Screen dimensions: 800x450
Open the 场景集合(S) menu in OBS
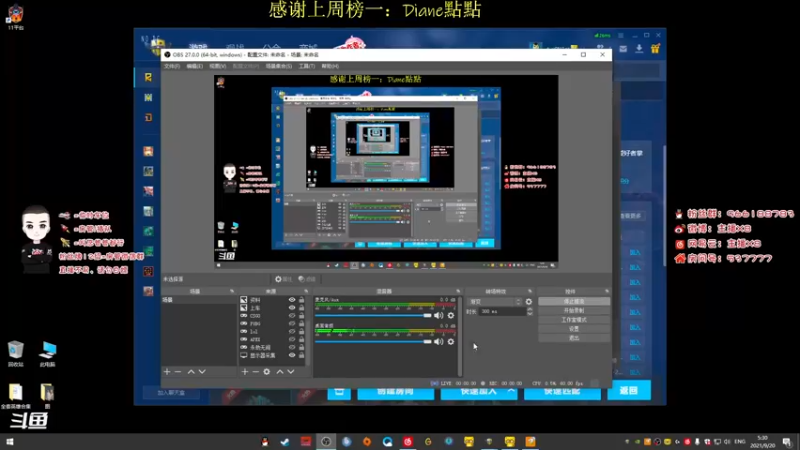click(279, 66)
